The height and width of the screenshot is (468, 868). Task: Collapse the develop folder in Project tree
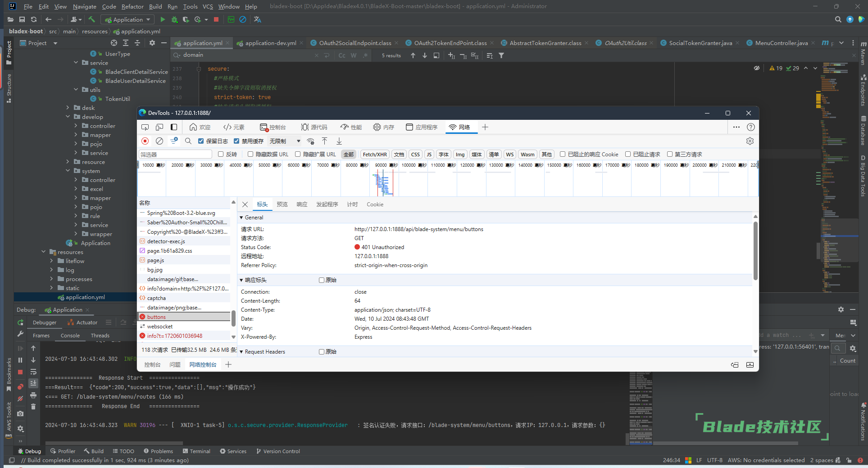(68, 117)
